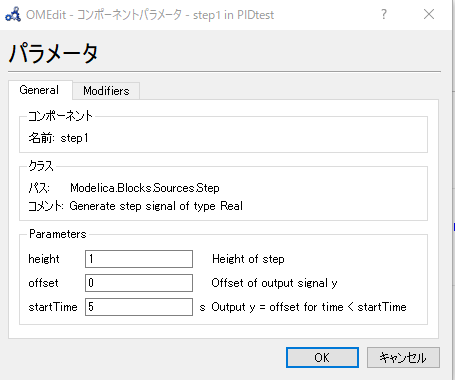Select the General tab
The image size is (455, 380).
click(39, 90)
